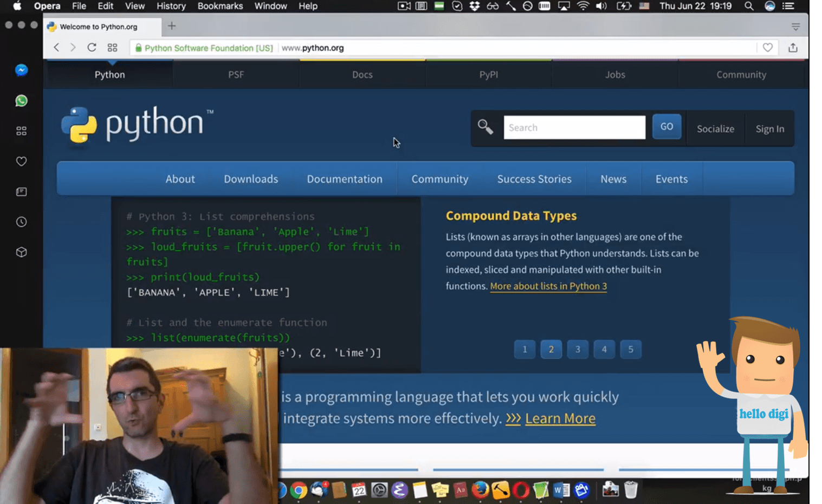
Task: Switch to the PSF top site tab
Action: 236,75
